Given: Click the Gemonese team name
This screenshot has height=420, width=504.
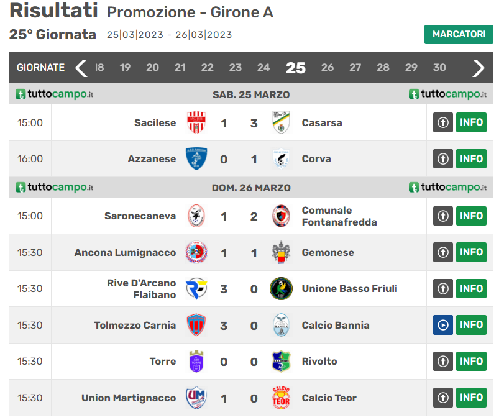Looking at the screenshot, I should coord(328,253).
